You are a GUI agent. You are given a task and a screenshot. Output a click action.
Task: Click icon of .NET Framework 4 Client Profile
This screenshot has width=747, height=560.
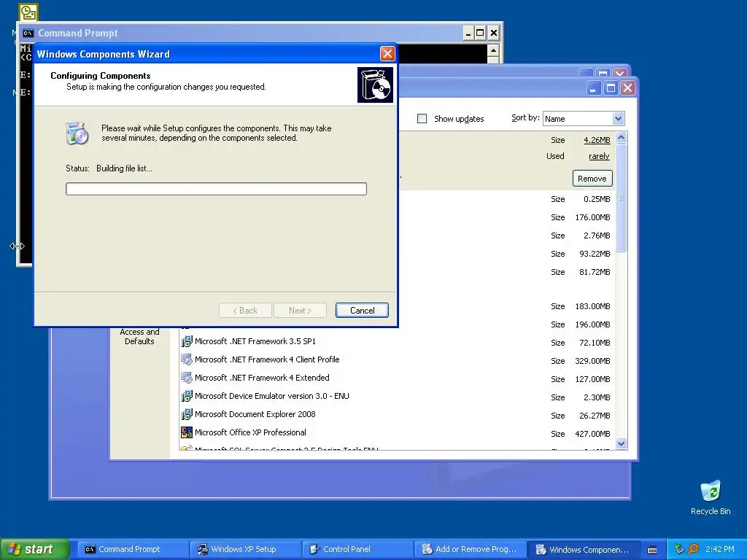pos(187,359)
